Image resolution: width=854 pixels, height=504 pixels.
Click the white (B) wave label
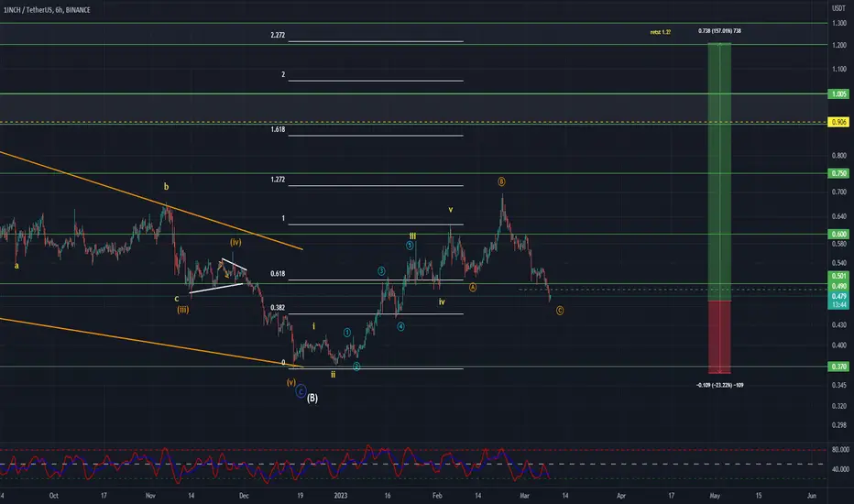pyautogui.click(x=312, y=398)
